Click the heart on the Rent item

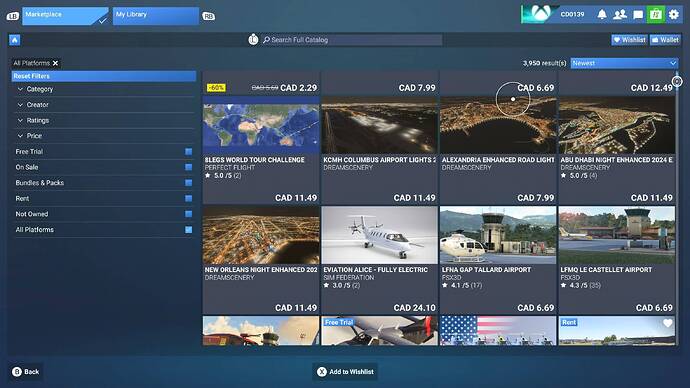click(668, 323)
